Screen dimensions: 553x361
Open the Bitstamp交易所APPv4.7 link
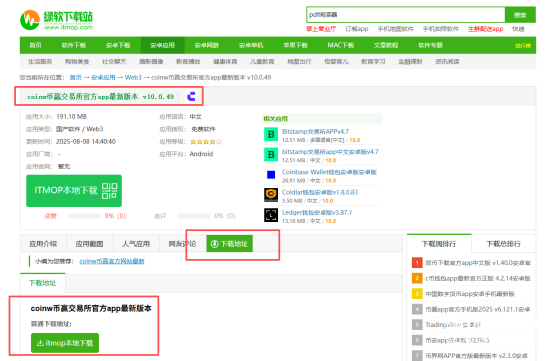[x=315, y=131]
